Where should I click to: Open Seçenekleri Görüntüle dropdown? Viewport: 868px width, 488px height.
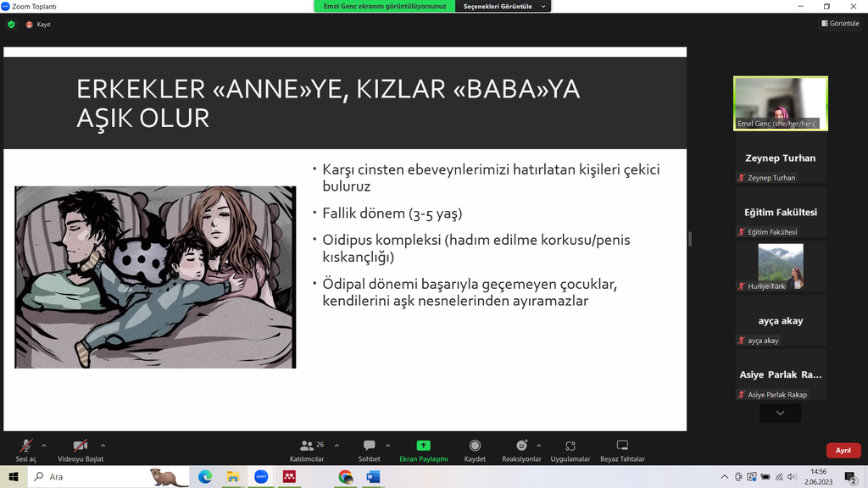pyautogui.click(x=504, y=6)
